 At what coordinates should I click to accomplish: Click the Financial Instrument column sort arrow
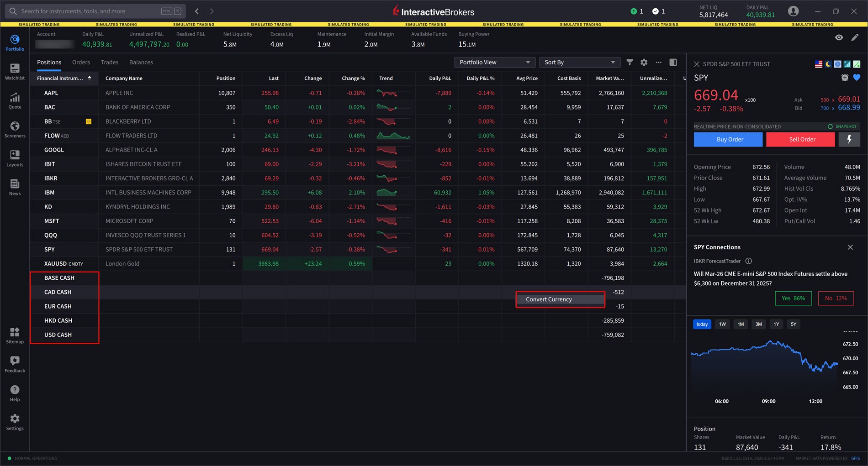coord(90,78)
